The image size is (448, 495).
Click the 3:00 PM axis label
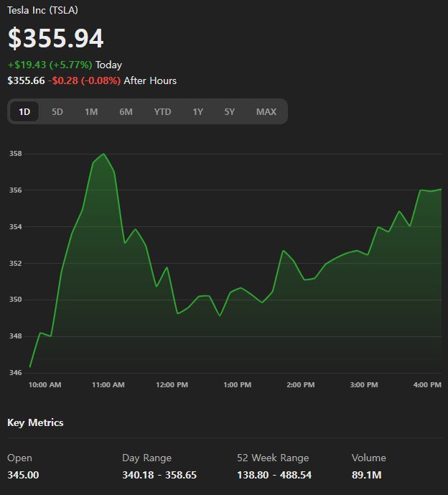(x=364, y=385)
